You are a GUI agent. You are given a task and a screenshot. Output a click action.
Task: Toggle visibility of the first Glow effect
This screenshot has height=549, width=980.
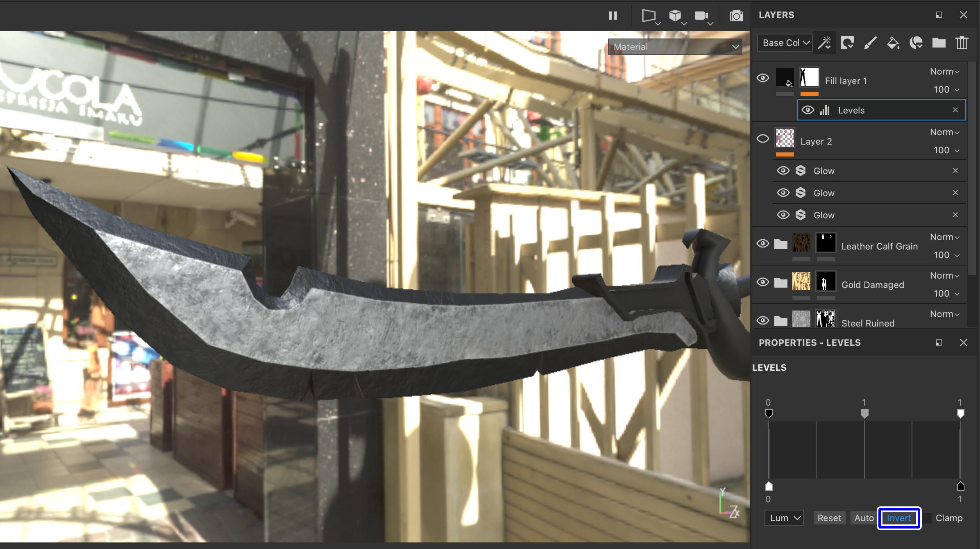pos(783,170)
